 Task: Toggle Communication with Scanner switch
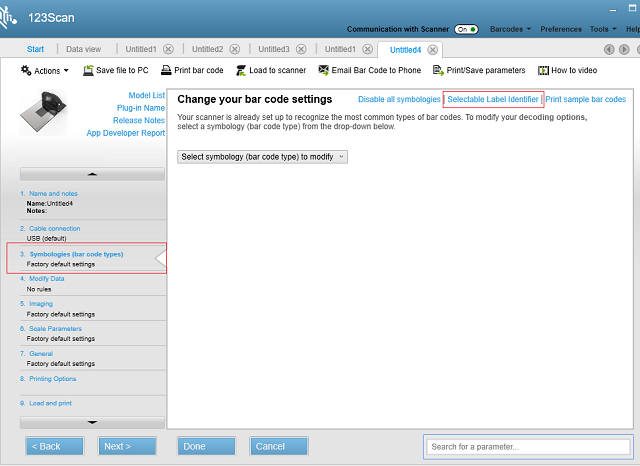(466, 29)
